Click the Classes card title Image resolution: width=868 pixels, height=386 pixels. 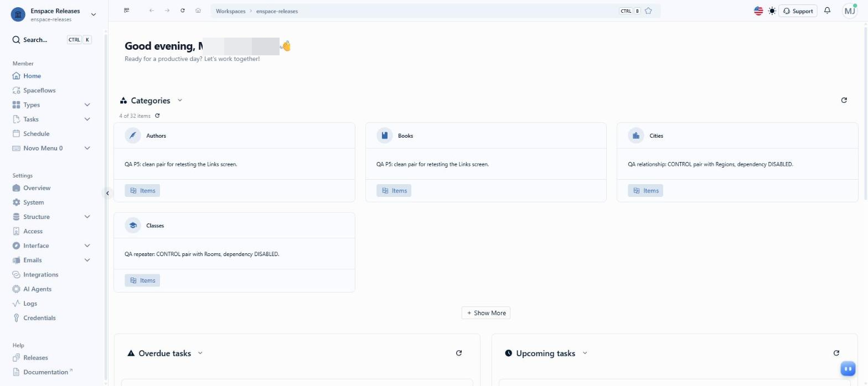pos(155,226)
